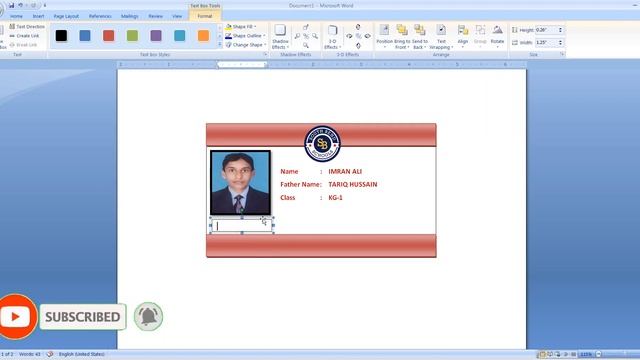Click the Words count in status bar
Viewport: 640px width, 360px height.
pyautogui.click(x=30, y=354)
